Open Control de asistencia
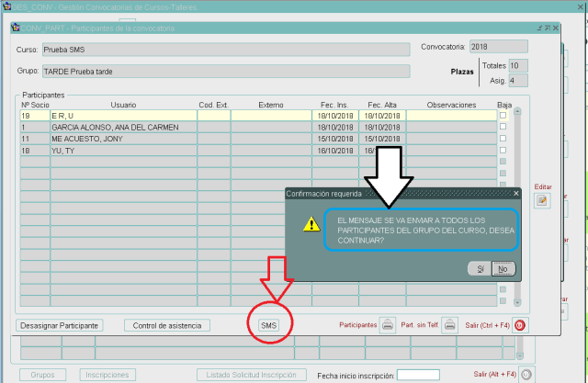This screenshot has width=588, height=383. tap(170, 325)
